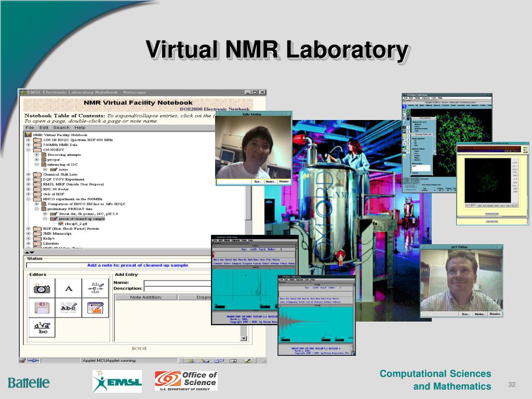
Task: Click the Jeff Peltier video feed
Action: pos(461,280)
